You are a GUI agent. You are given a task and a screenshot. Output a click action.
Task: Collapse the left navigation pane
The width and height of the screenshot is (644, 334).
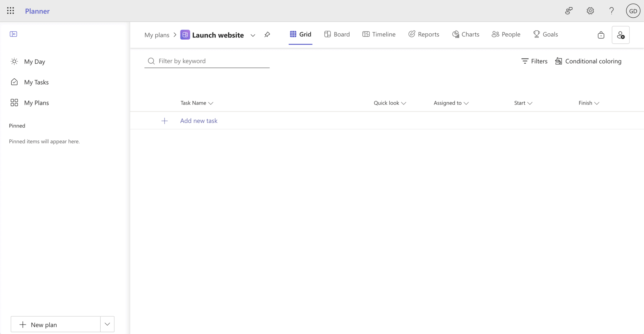coord(13,34)
